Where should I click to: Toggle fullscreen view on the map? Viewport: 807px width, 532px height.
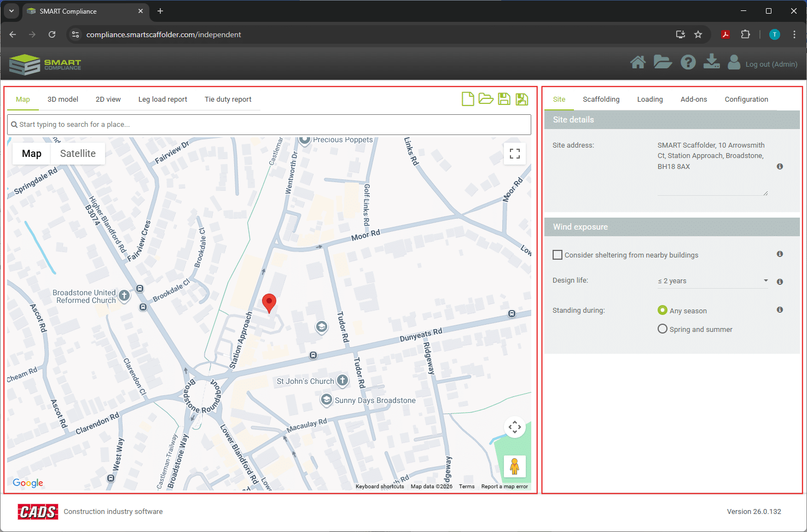point(514,154)
